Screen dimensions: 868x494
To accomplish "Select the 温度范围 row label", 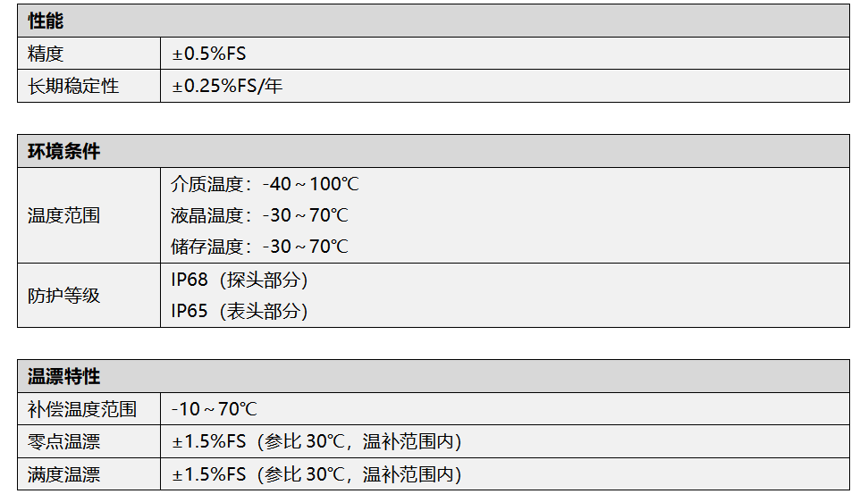I will [63, 215].
